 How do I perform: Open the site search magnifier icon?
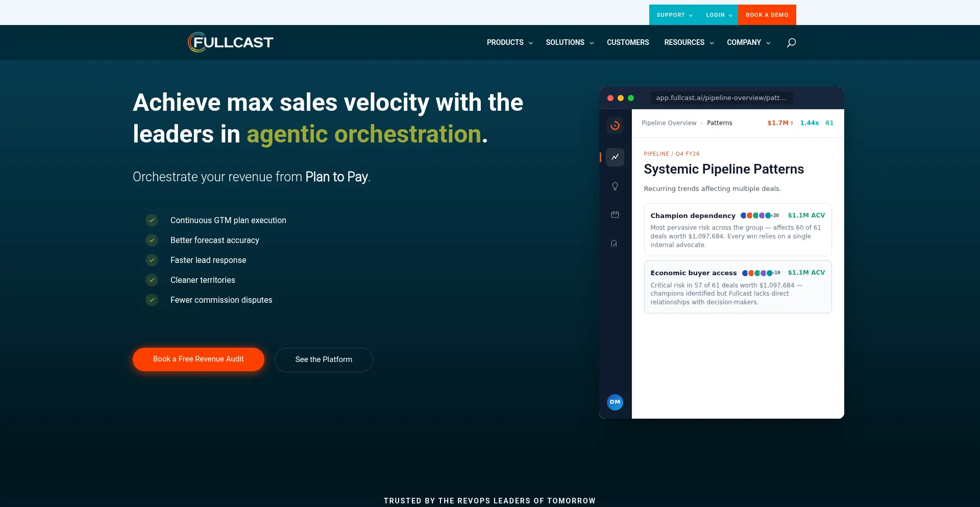pyautogui.click(x=791, y=42)
